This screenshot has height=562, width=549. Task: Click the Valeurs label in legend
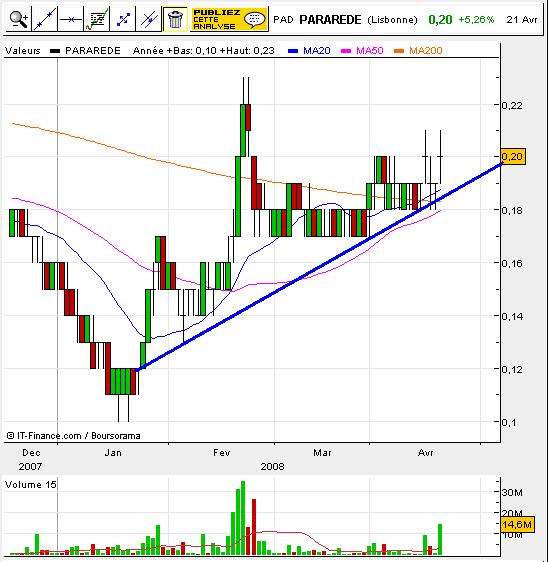(23, 51)
